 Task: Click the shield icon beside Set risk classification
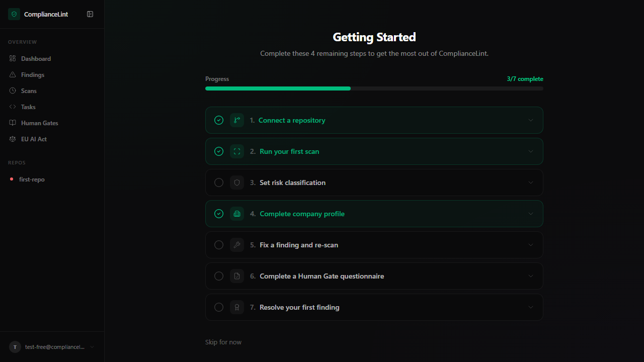(237, 183)
